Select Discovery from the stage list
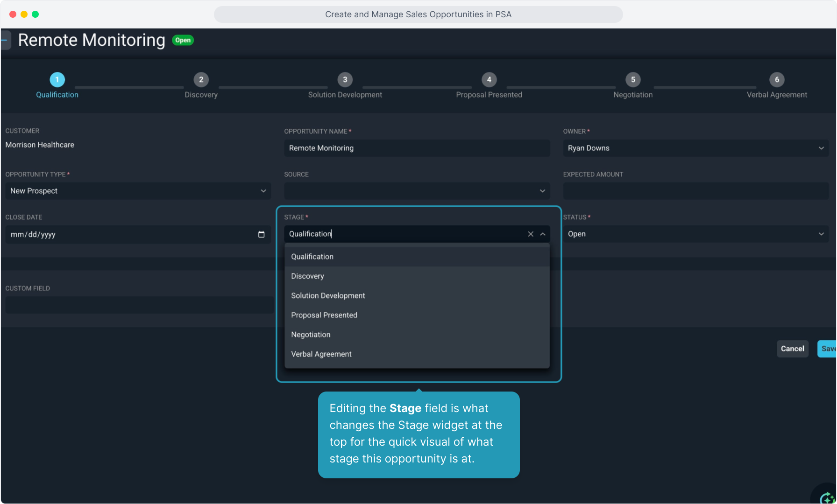This screenshot has height=504, width=837. [x=307, y=276]
